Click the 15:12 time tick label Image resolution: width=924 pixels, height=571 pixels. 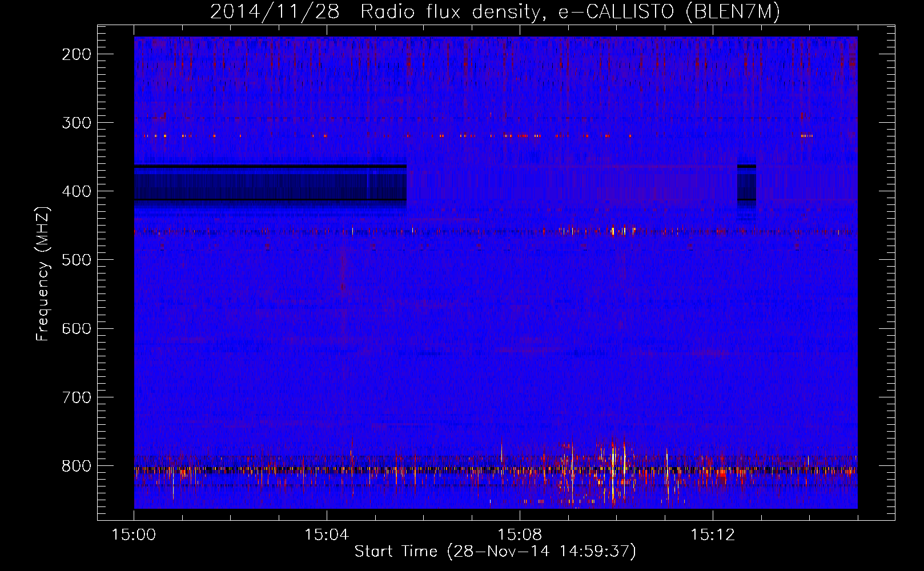[712, 534]
